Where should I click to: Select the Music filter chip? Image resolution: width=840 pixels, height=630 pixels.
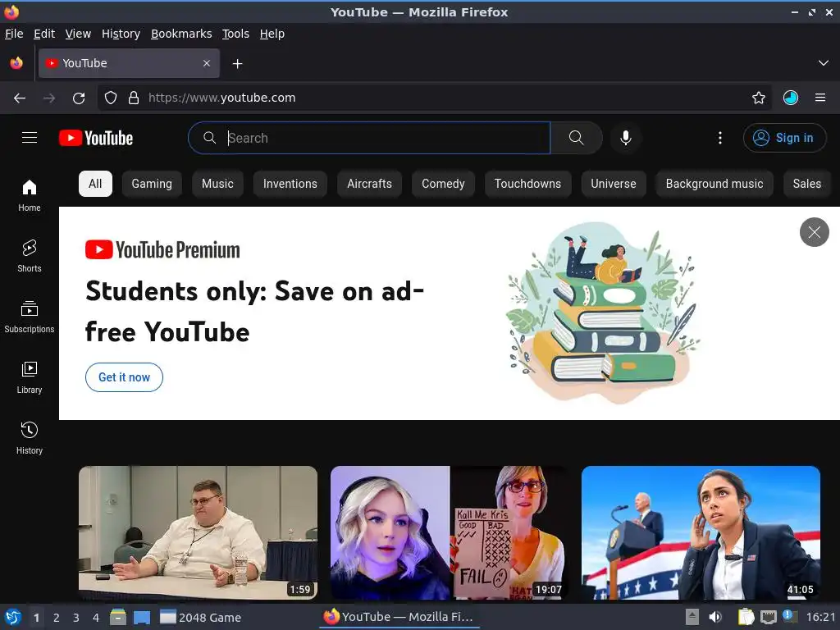(x=217, y=184)
